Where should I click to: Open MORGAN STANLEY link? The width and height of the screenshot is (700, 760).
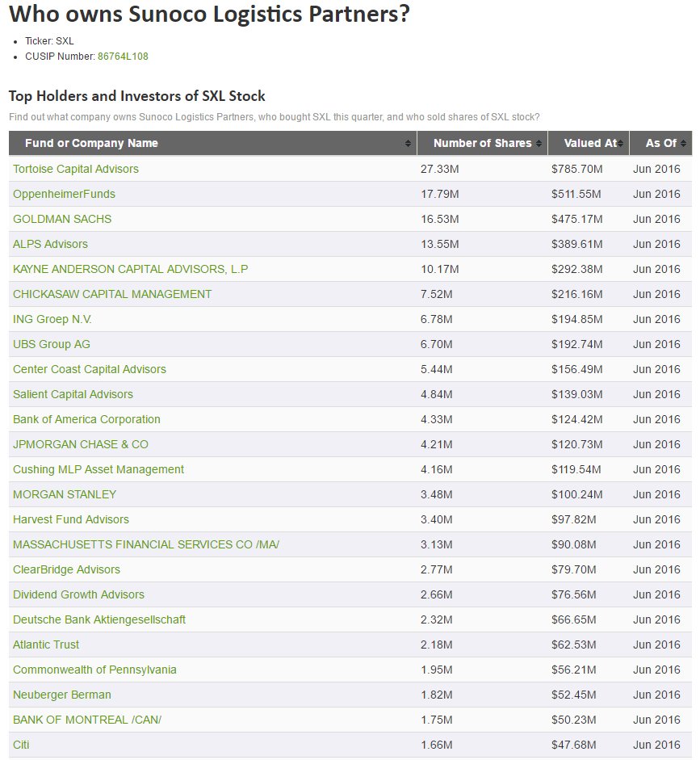pos(65,494)
